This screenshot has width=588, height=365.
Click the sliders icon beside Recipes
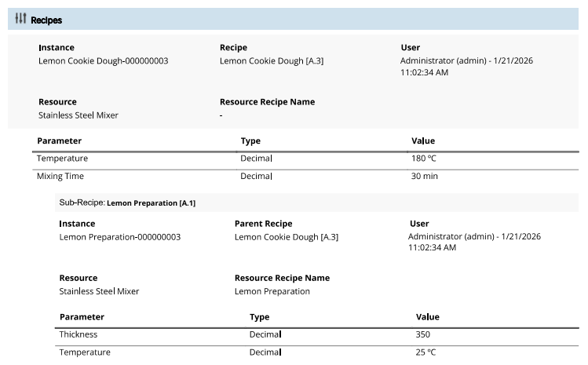(21, 20)
